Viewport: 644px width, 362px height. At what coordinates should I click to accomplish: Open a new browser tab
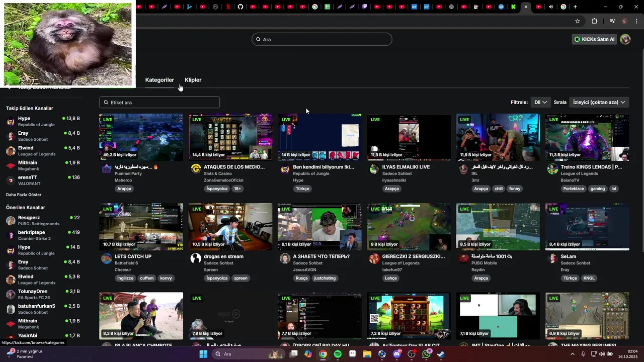coord(575,7)
